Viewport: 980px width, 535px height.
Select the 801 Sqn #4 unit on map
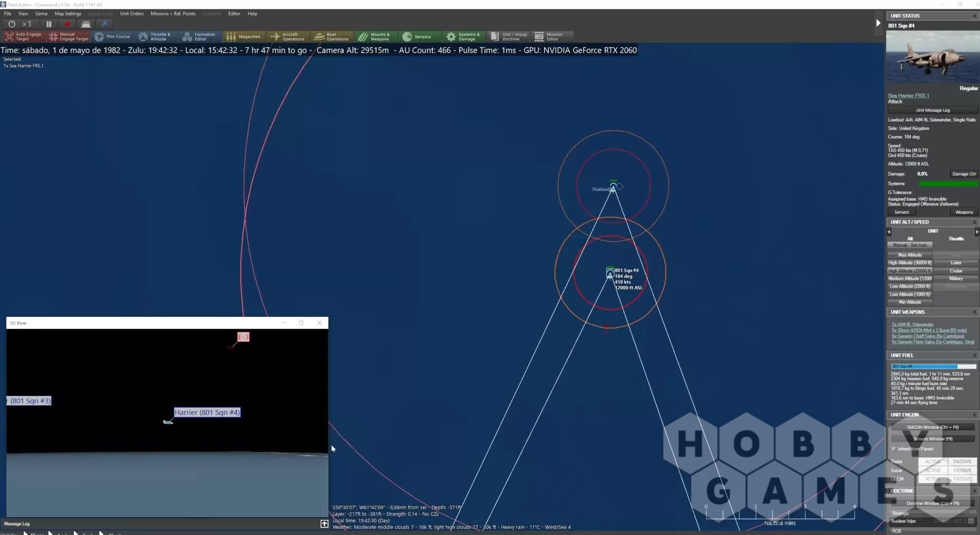(610, 273)
